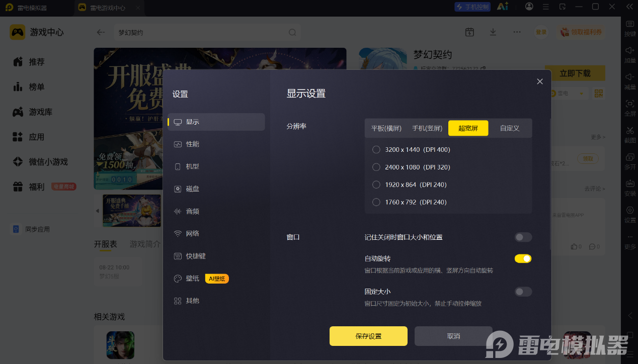The width and height of the screenshot is (638, 364).
Task: Click the window pop-out icon
Action: [563, 7]
